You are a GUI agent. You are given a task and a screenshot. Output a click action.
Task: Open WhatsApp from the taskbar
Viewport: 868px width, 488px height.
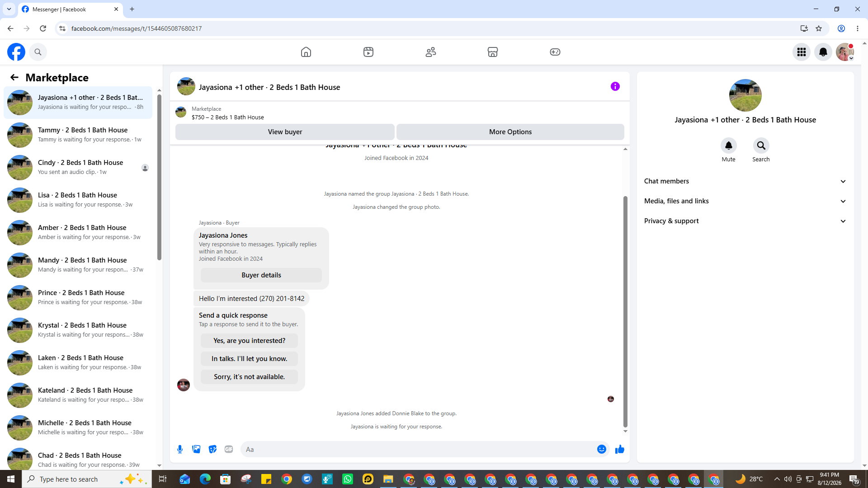(348, 479)
